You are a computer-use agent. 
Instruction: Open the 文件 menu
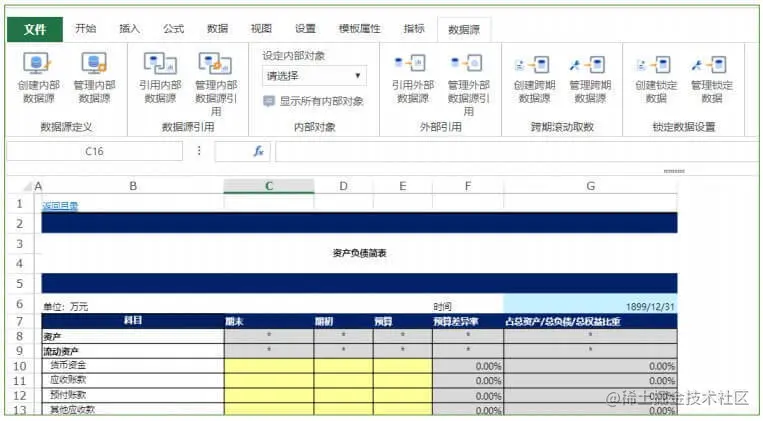coord(35,29)
